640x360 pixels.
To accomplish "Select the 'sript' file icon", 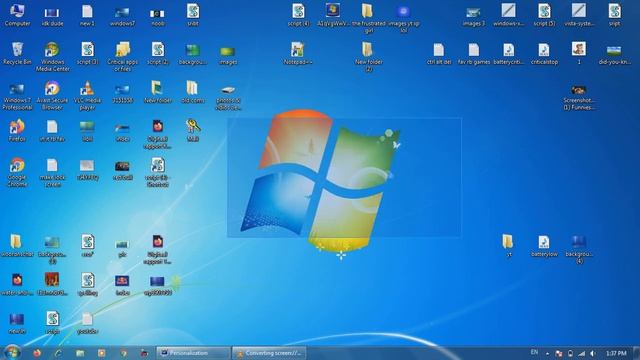I will coord(614,15).
